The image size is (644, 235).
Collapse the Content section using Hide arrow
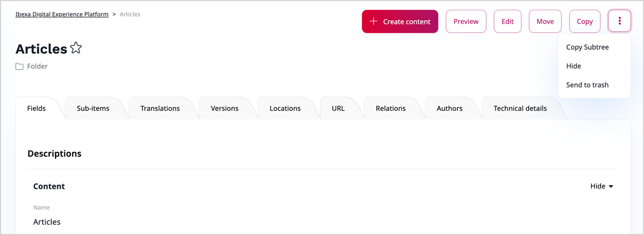coord(602,186)
